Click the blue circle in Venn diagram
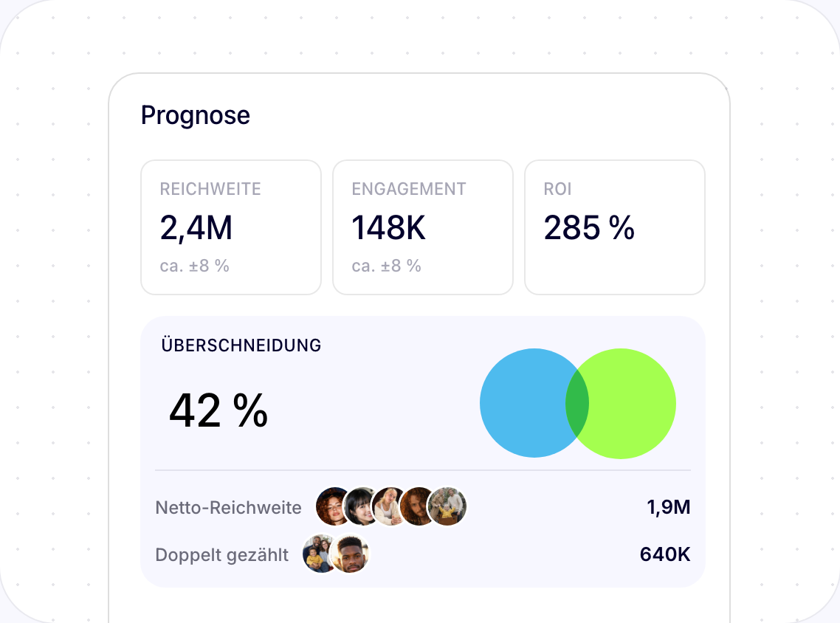The image size is (840, 623). coord(523,403)
